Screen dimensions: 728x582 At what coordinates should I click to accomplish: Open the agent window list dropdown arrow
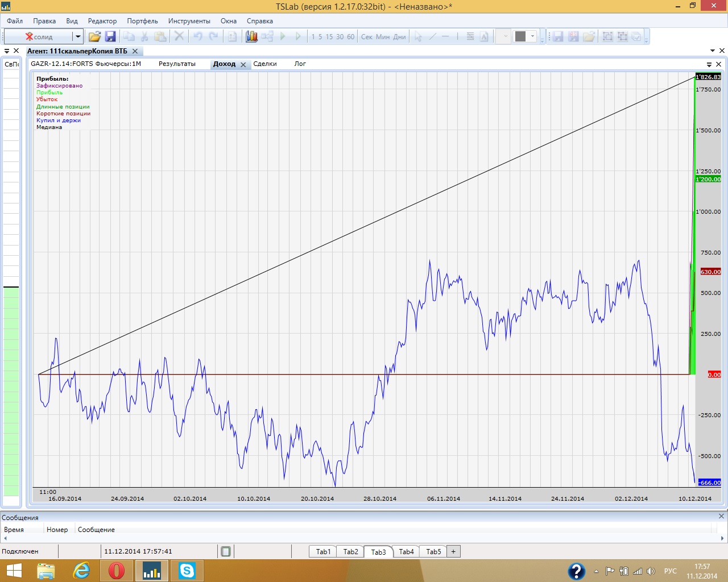click(713, 51)
